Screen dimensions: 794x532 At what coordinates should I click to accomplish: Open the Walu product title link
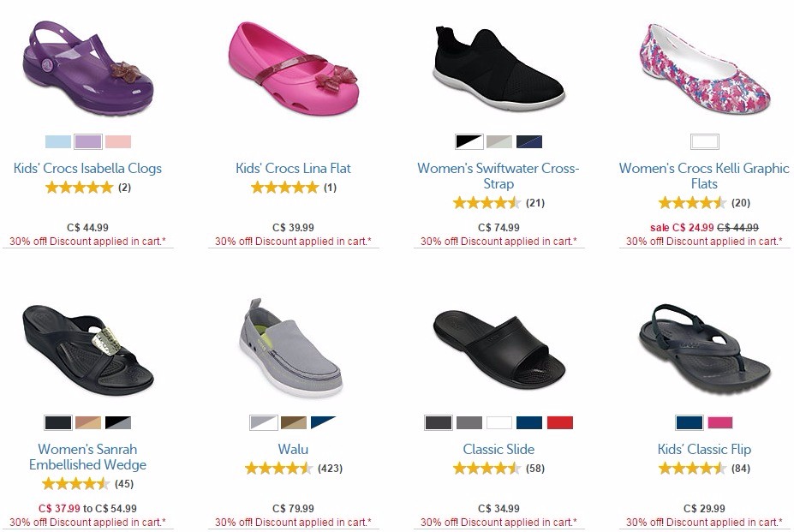pyautogui.click(x=293, y=449)
